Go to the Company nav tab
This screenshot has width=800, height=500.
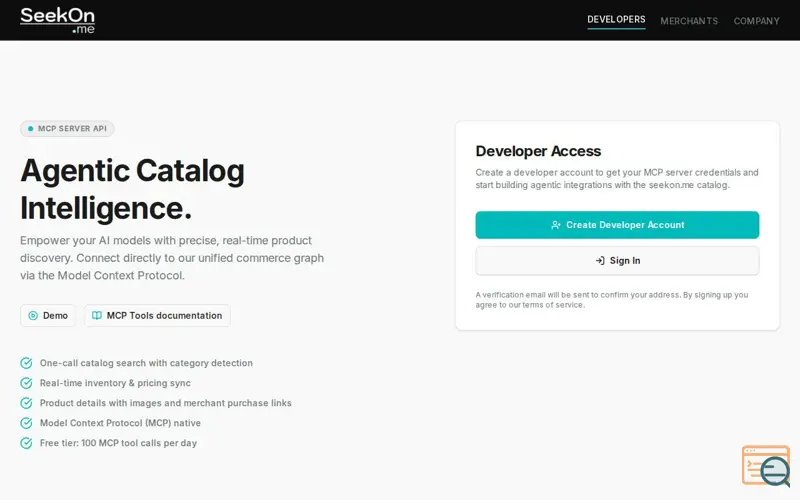756,21
